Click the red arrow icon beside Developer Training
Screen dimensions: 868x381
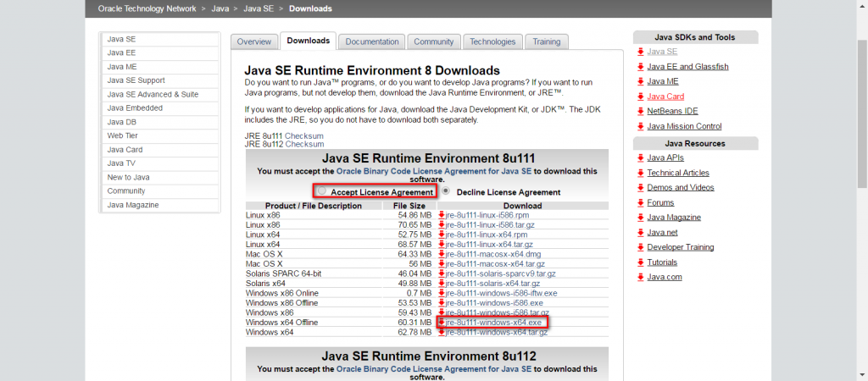(641, 247)
